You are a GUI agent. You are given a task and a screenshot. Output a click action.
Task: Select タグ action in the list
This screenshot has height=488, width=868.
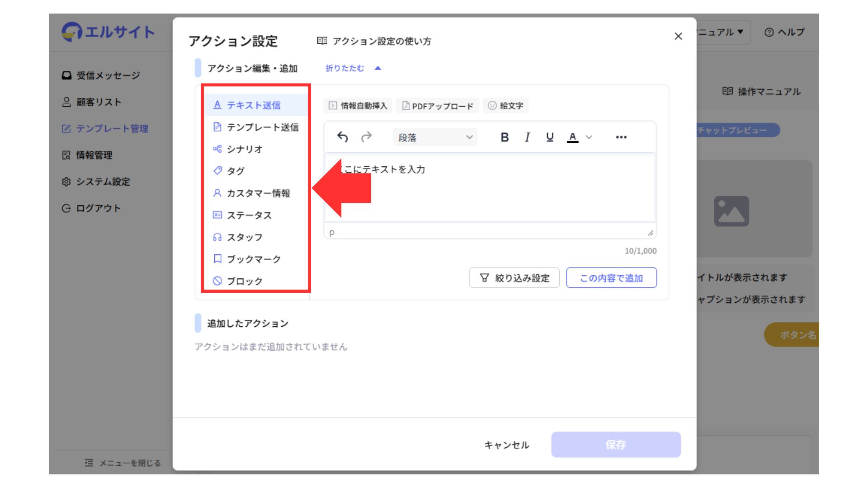click(x=235, y=171)
